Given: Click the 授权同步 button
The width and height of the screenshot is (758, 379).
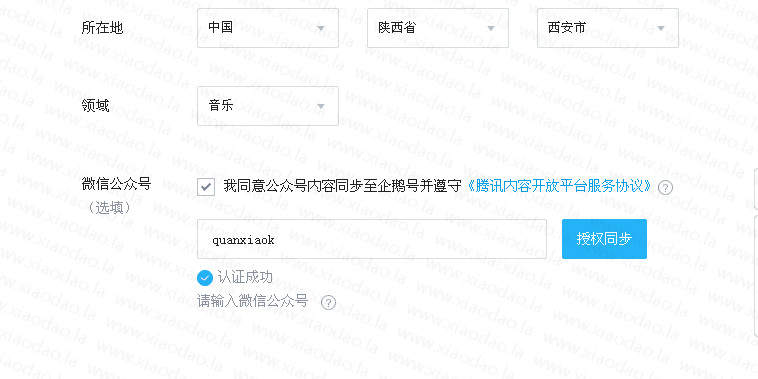Looking at the screenshot, I should point(604,239).
